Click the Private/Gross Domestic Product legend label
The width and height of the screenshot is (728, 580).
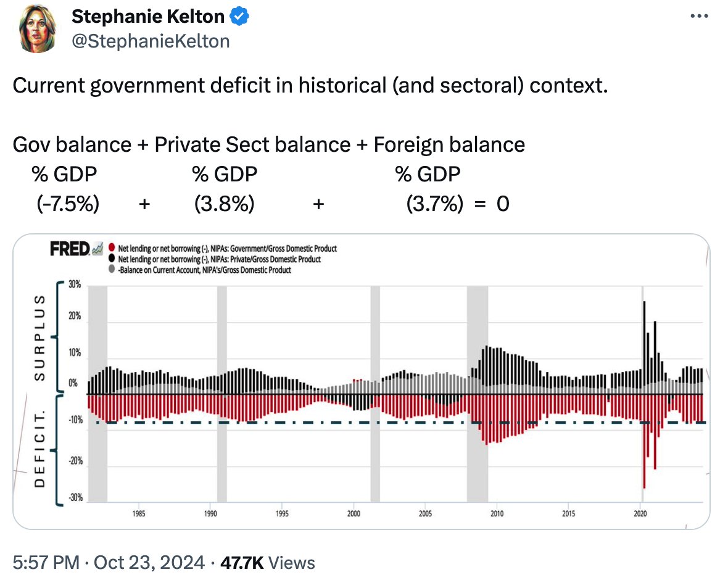click(219, 259)
